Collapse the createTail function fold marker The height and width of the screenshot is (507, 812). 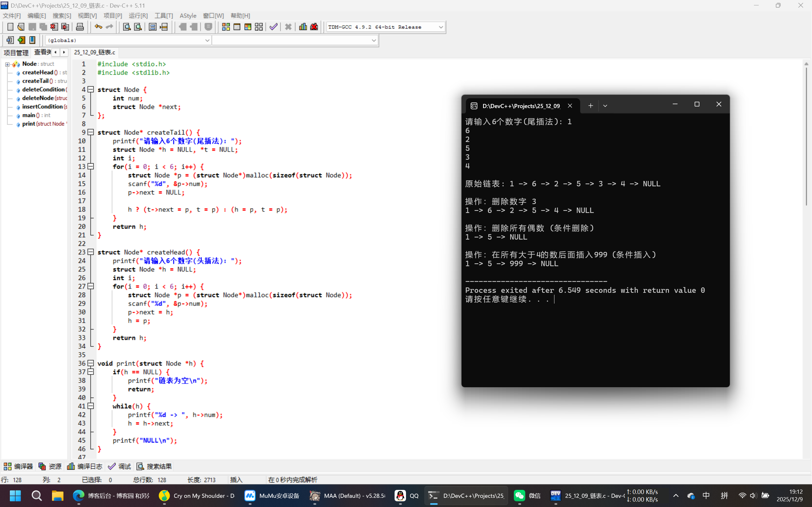point(91,132)
